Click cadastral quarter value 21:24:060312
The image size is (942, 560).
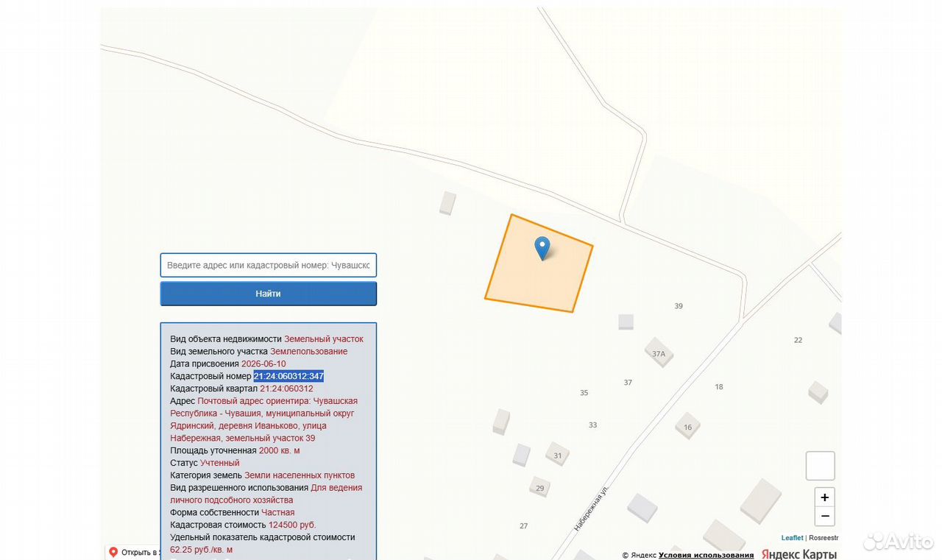click(x=286, y=389)
